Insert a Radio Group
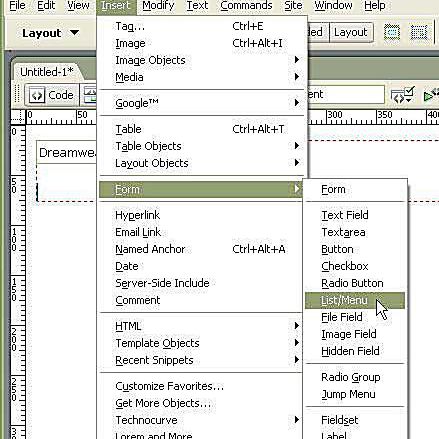The width and height of the screenshot is (439, 439). [x=355, y=377]
